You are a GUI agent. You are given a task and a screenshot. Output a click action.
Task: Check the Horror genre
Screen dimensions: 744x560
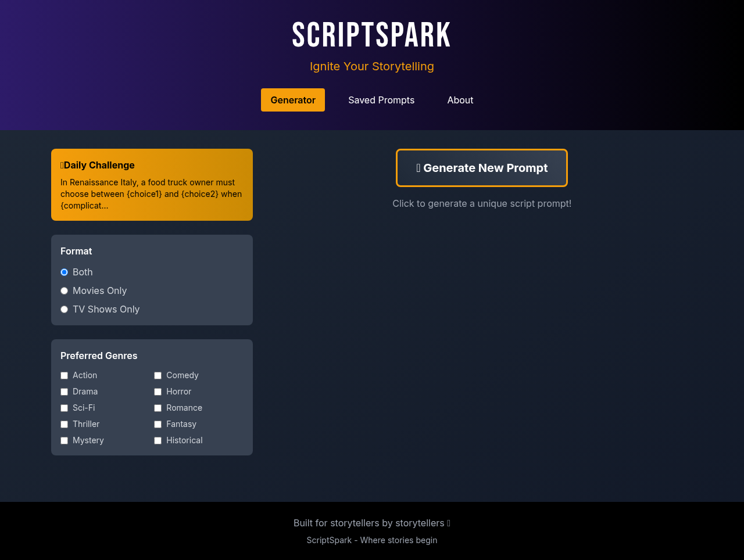157,392
